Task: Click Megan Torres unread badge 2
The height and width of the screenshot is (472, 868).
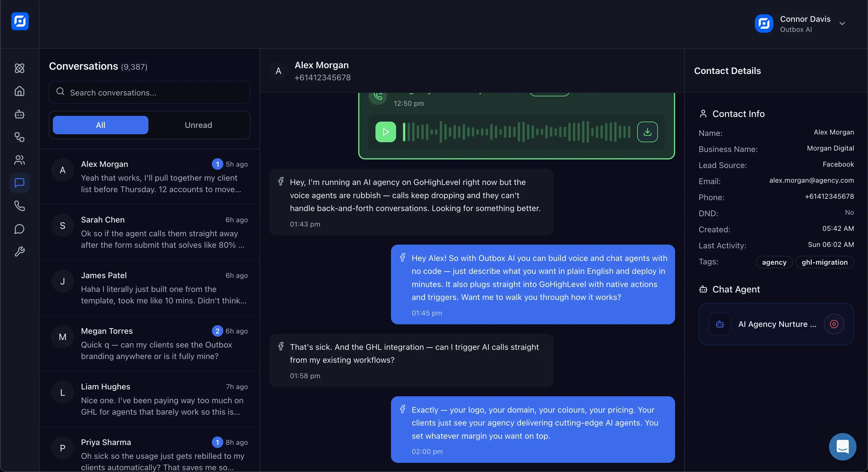Action: [217, 331]
